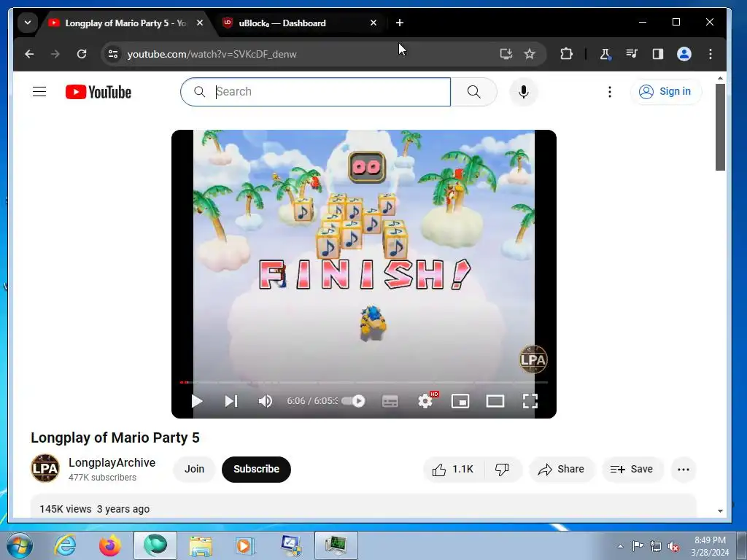Click muted volume tray icon
Screen dimensions: 747x560
673,546
